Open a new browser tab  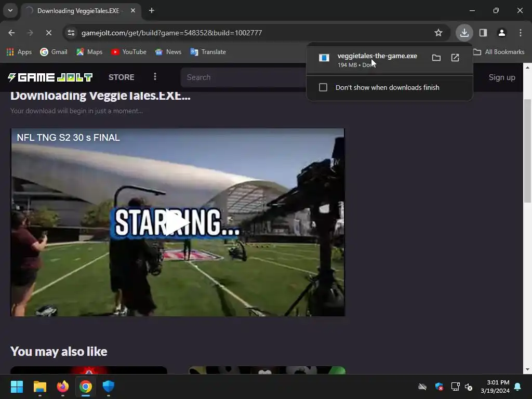(152, 11)
